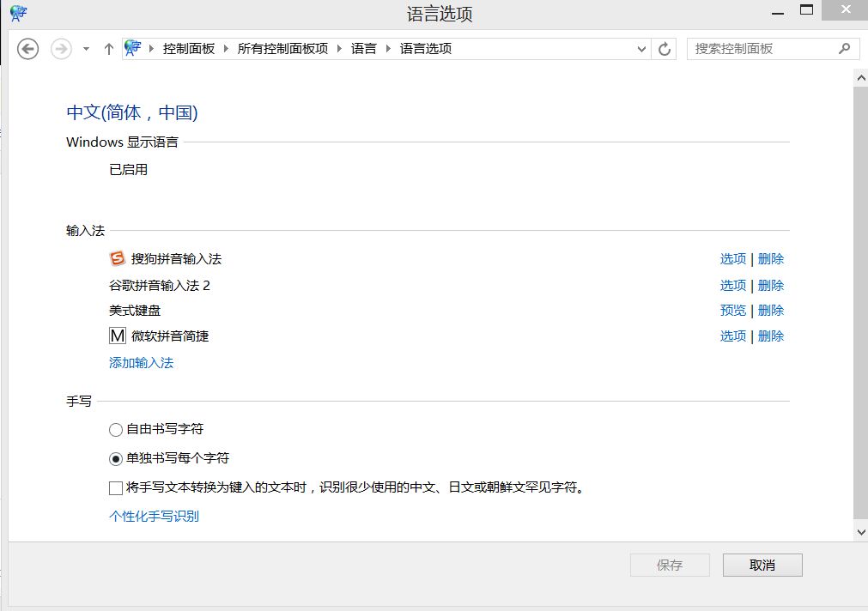Click 删除 for 谷歌拼音输入法 2
Image resolution: width=868 pixels, height=611 pixels.
(770, 285)
